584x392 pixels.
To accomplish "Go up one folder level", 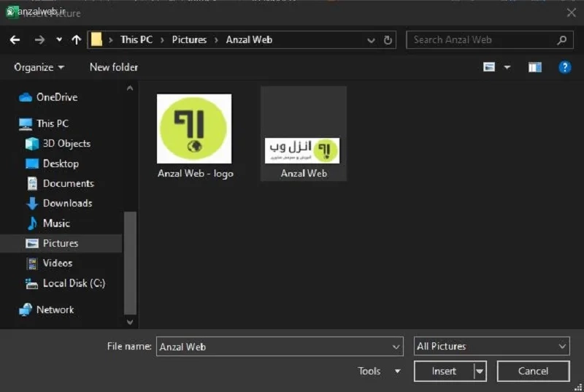I will click(x=77, y=40).
